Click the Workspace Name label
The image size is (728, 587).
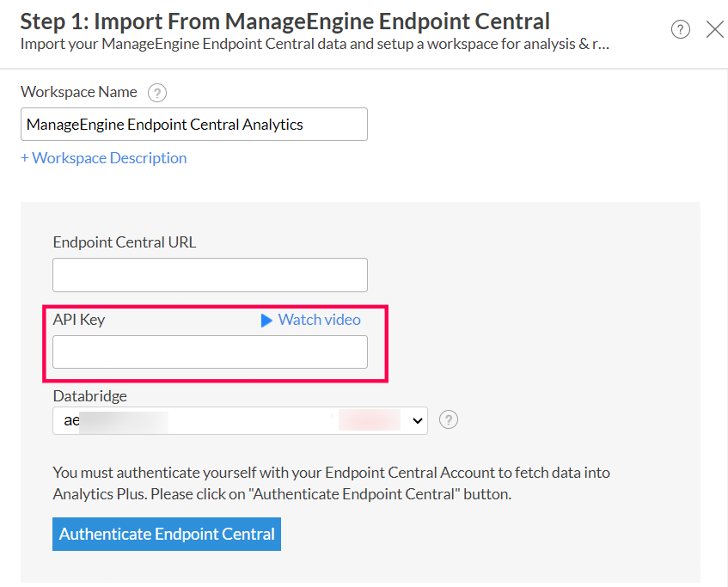tap(79, 92)
